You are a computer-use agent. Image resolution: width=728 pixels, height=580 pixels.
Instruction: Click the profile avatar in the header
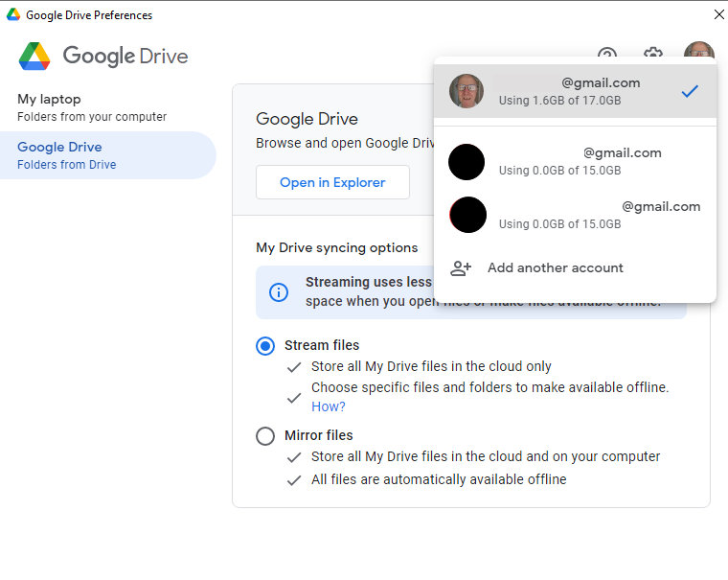click(x=698, y=49)
